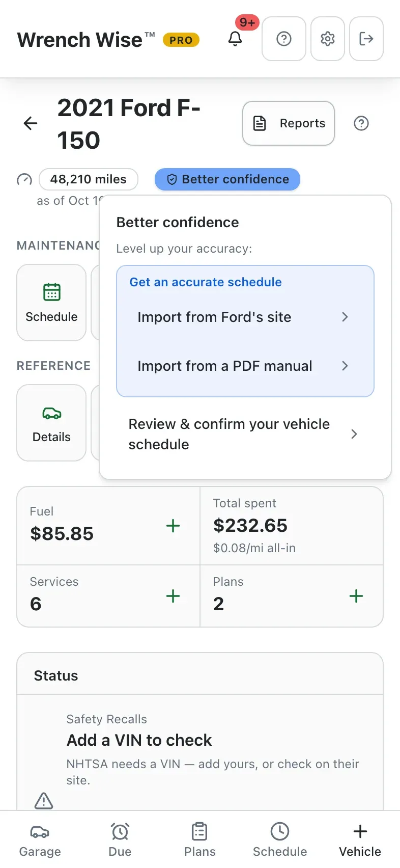Click the Services count 6

click(36, 604)
